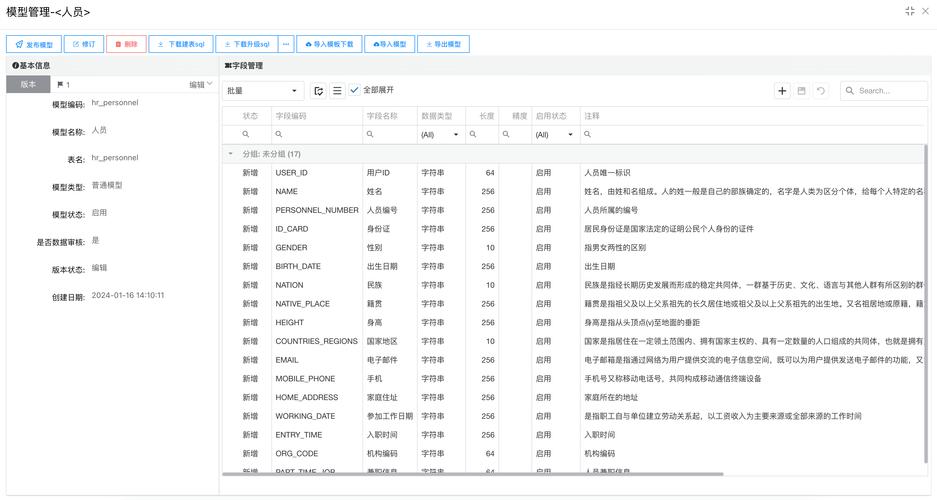
Task: Click the 导出模型 export button
Action: tap(443, 44)
